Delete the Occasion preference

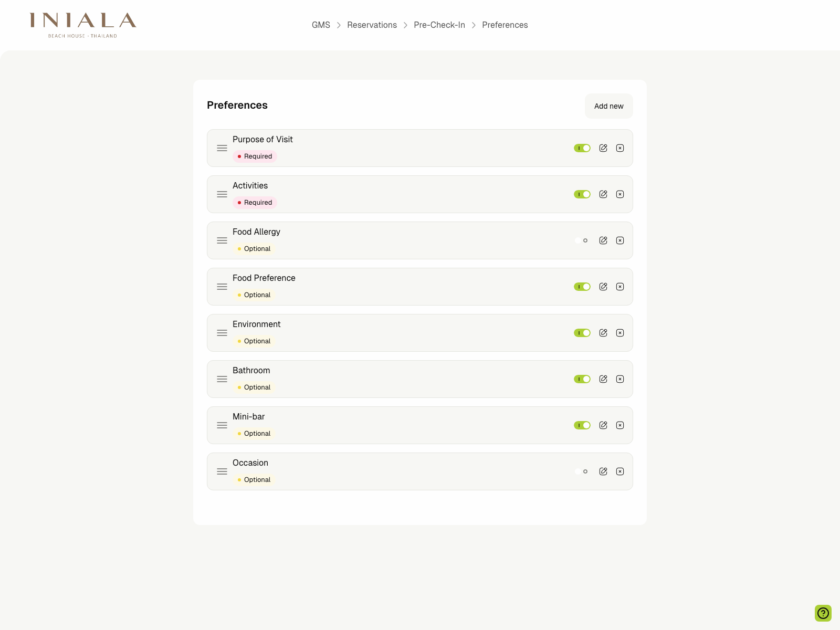(x=620, y=471)
